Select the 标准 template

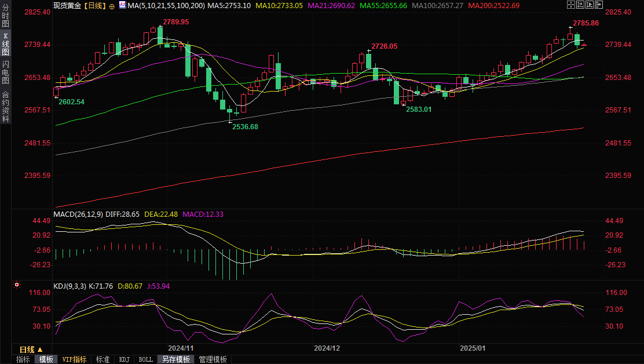[x=103, y=359]
